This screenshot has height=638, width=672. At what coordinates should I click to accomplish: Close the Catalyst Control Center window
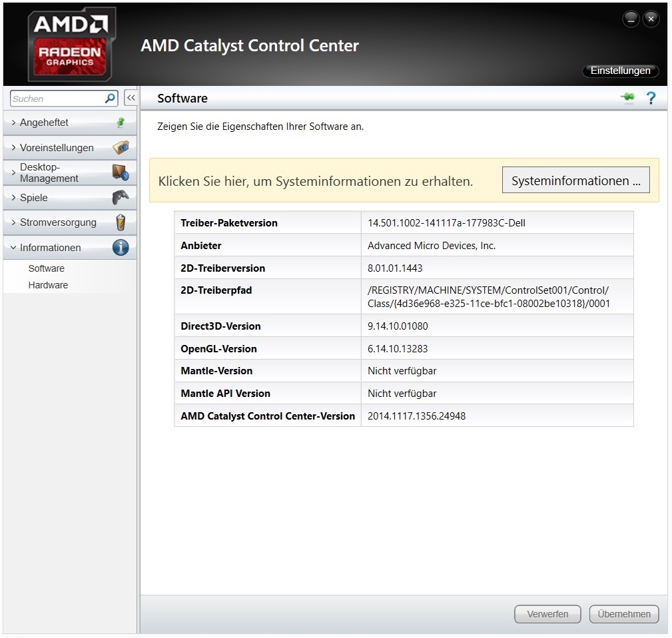pos(651,19)
